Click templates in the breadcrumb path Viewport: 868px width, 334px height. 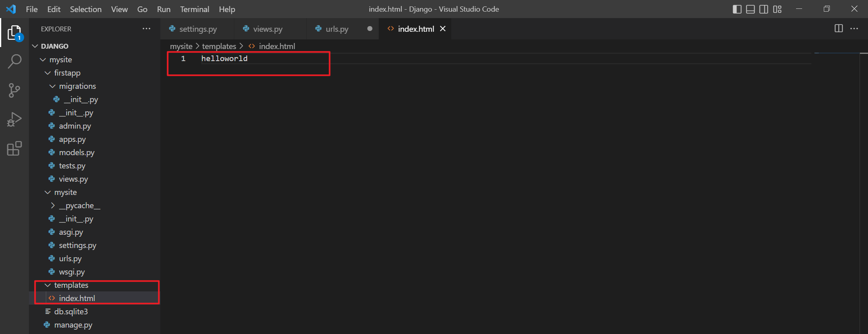click(x=219, y=46)
